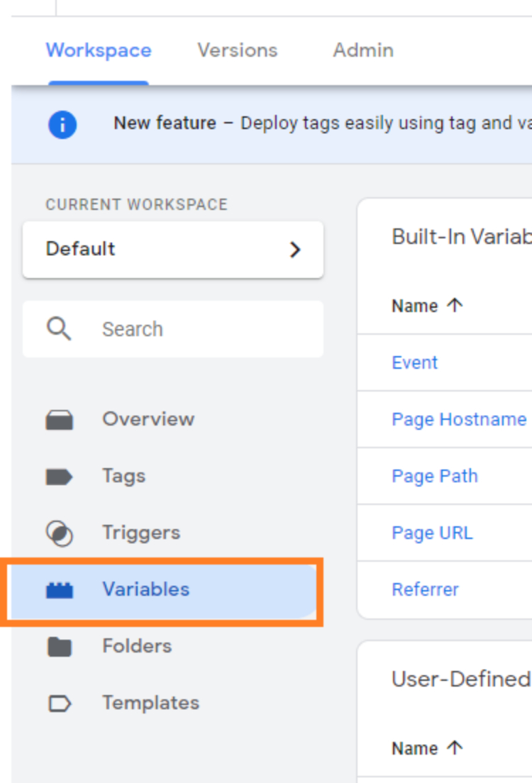Click the blue info icon in banner
Viewport: 532px width, 783px height.
(x=62, y=125)
